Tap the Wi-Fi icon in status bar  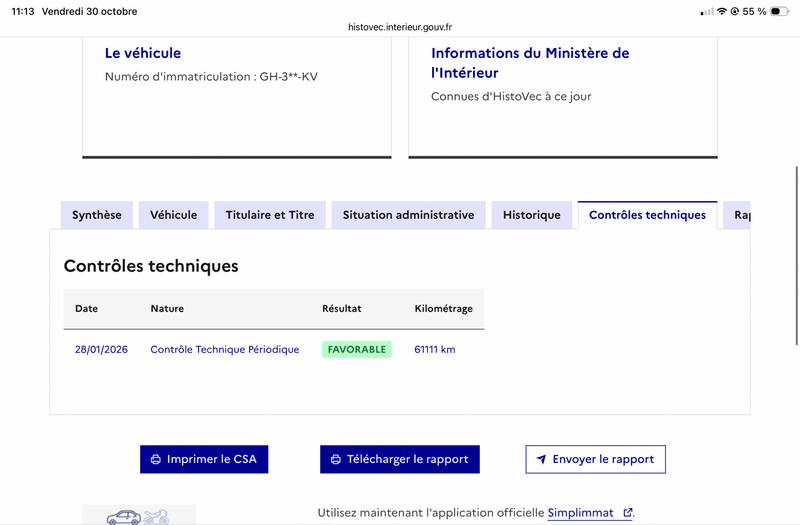coord(721,11)
